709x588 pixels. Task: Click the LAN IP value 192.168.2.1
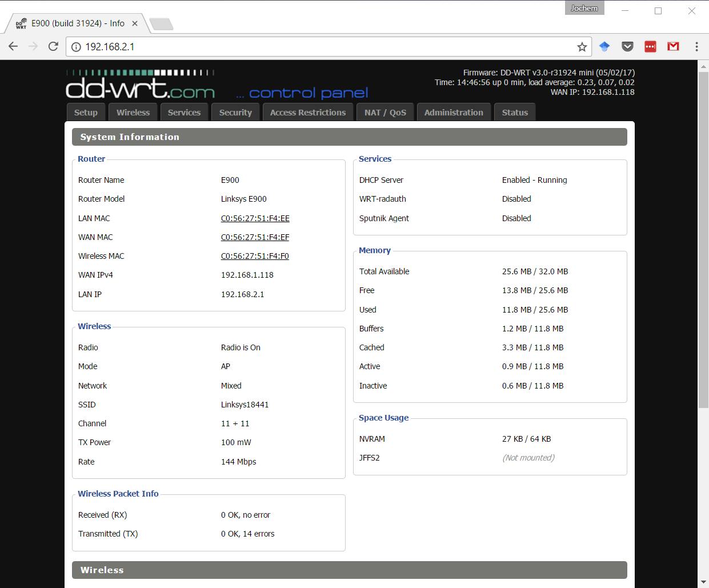tap(242, 294)
